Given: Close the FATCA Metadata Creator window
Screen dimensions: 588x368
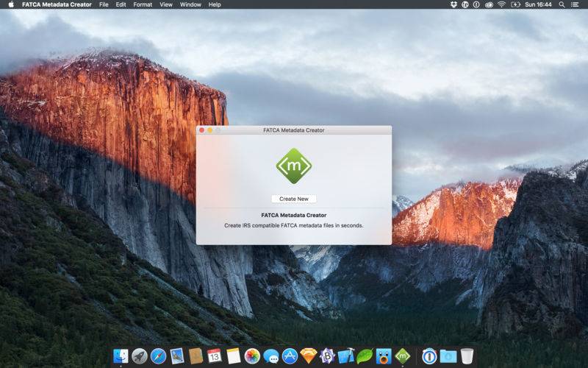Looking at the screenshot, I should point(201,130).
